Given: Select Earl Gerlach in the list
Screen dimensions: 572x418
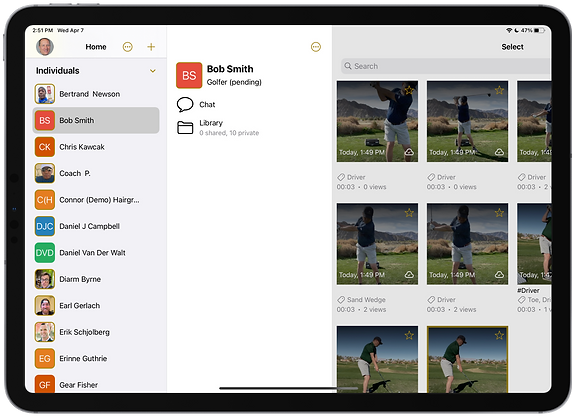Looking at the screenshot, I should coord(96,305).
